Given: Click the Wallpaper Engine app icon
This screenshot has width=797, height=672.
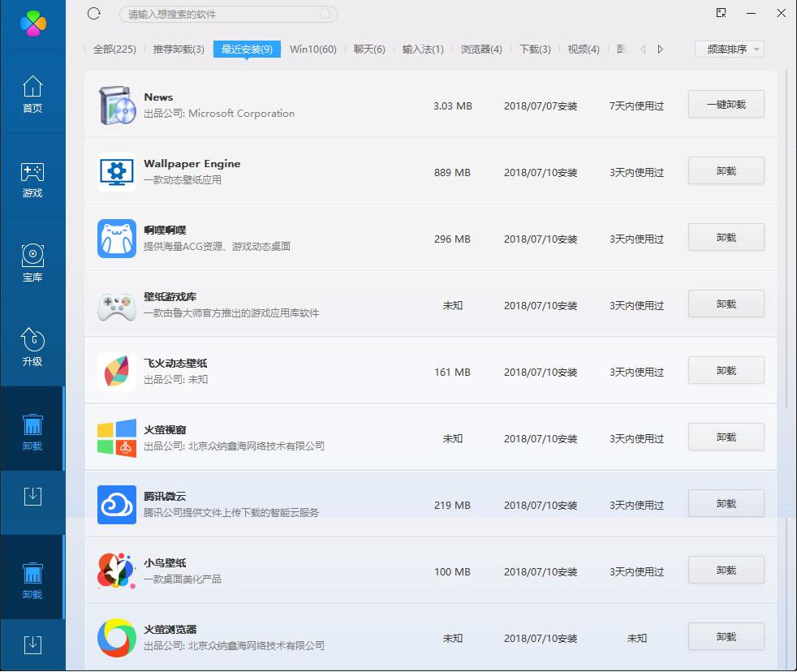Looking at the screenshot, I should (117, 172).
